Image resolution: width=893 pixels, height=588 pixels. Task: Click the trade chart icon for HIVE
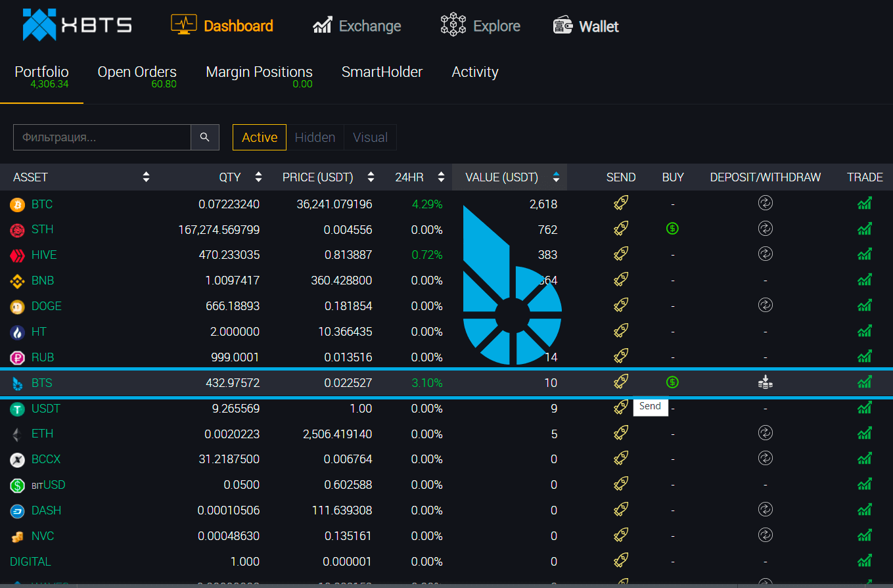point(865,254)
